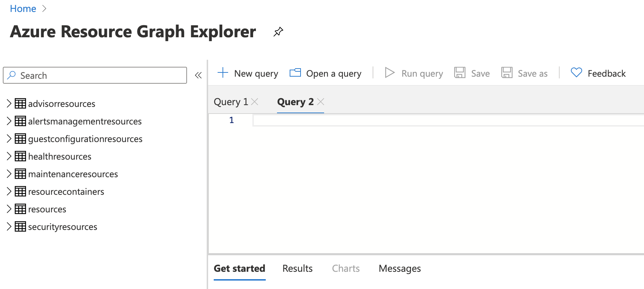Click the Run query label
Image resolution: width=644 pixels, height=289 pixels.
[422, 73]
